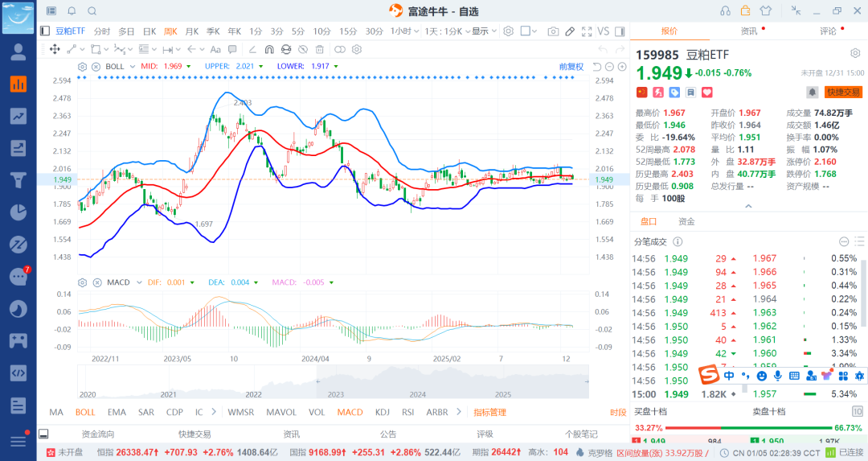Delete drawings with the trash icon
Screen dimensions: 868x461
pyautogui.click(x=319, y=49)
